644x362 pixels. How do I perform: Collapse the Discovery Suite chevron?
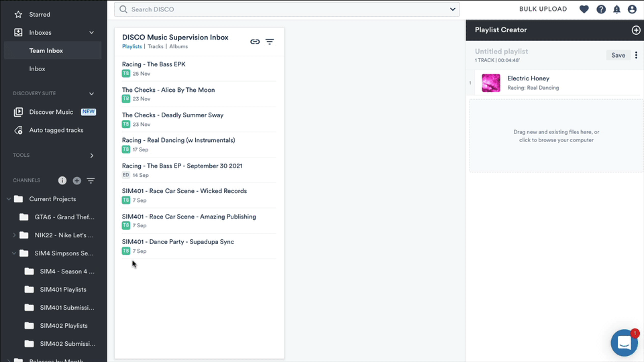pyautogui.click(x=92, y=94)
